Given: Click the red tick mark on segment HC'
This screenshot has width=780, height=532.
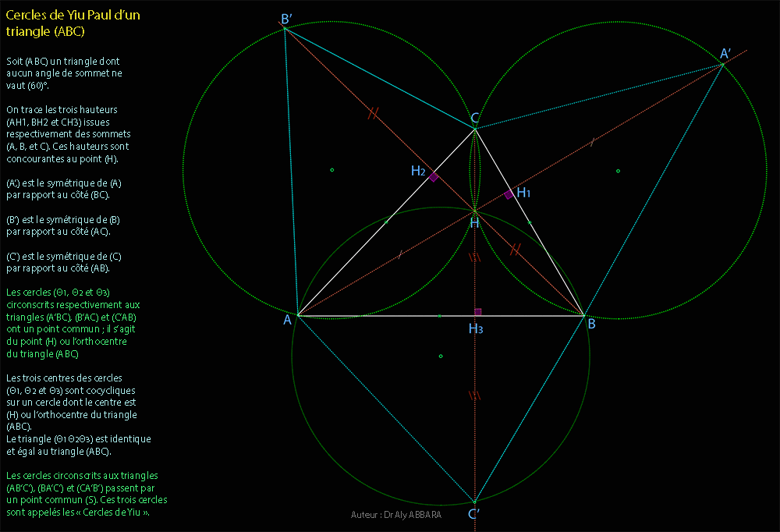Looking at the screenshot, I should point(473,395).
